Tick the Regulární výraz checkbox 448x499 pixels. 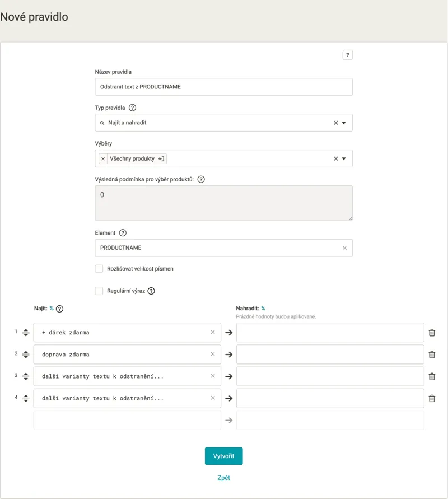click(99, 291)
